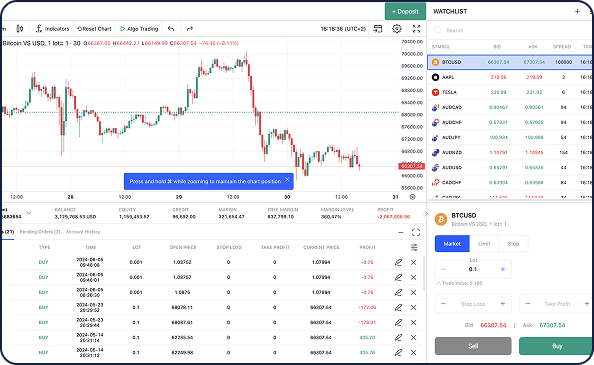Edit the first BUY position

tap(398, 262)
